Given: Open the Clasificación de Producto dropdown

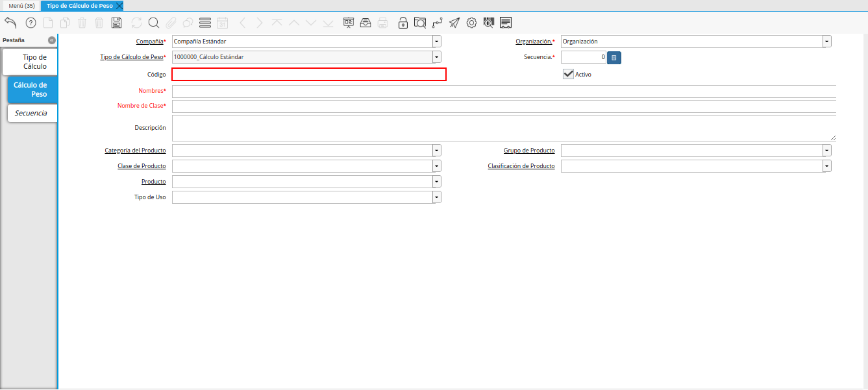Looking at the screenshot, I should pyautogui.click(x=826, y=166).
